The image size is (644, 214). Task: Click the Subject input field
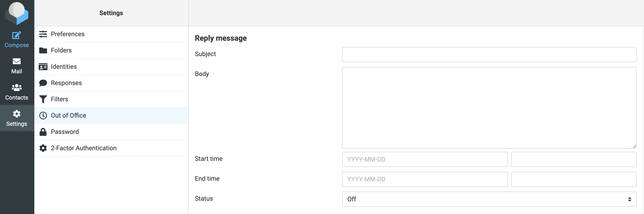tap(489, 54)
